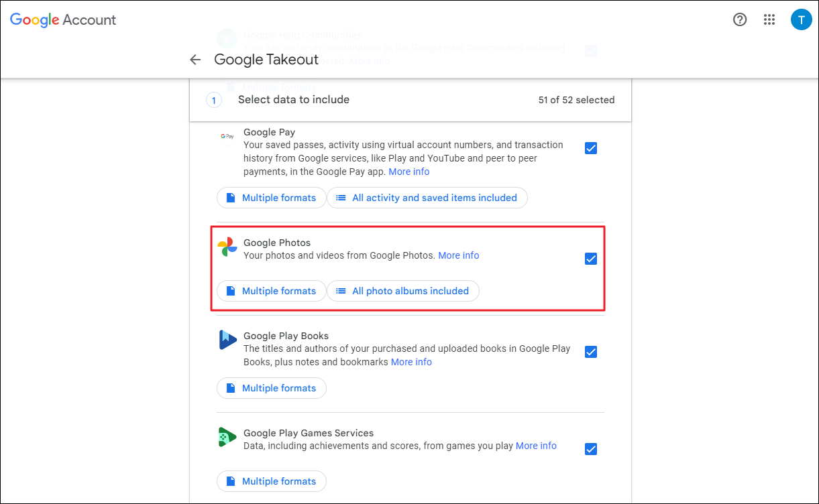819x504 pixels.
Task: Open All activity and saved items included
Action: tap(427, 198)
